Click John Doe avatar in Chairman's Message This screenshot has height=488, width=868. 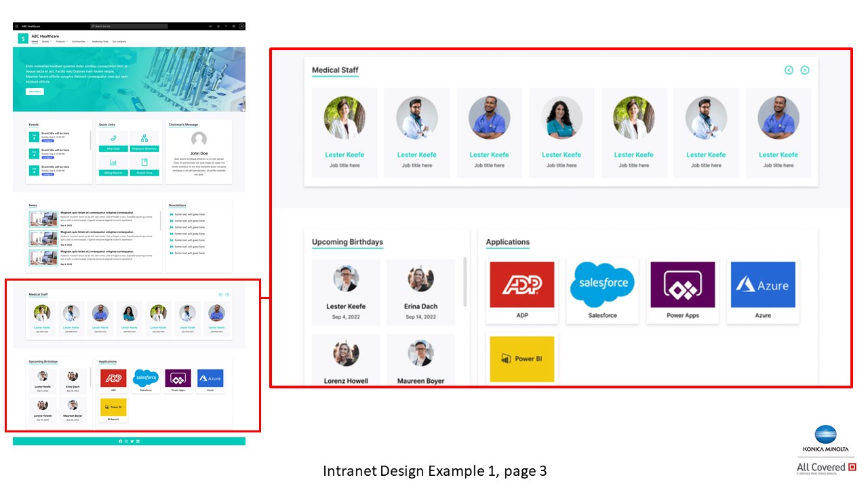tap(199, 139)
